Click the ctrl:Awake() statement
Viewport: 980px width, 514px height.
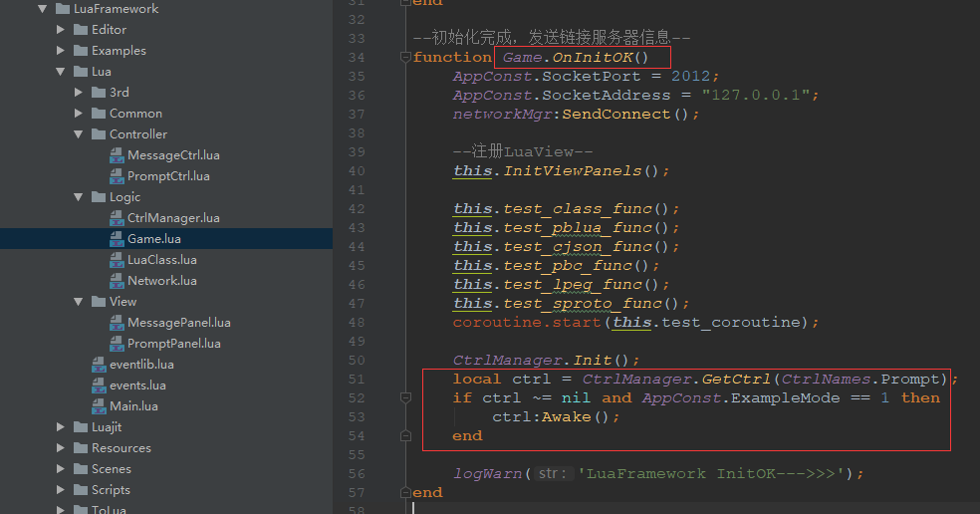pyautogui.click(x=556, y=417)
